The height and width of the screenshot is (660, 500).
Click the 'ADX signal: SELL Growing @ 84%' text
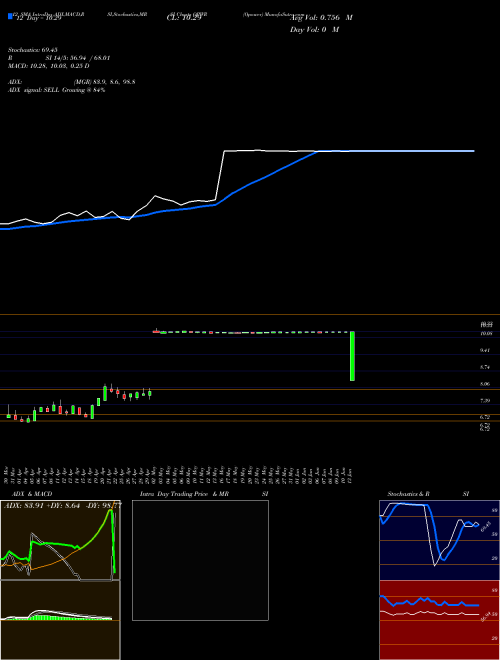click(x=56, y=90)
